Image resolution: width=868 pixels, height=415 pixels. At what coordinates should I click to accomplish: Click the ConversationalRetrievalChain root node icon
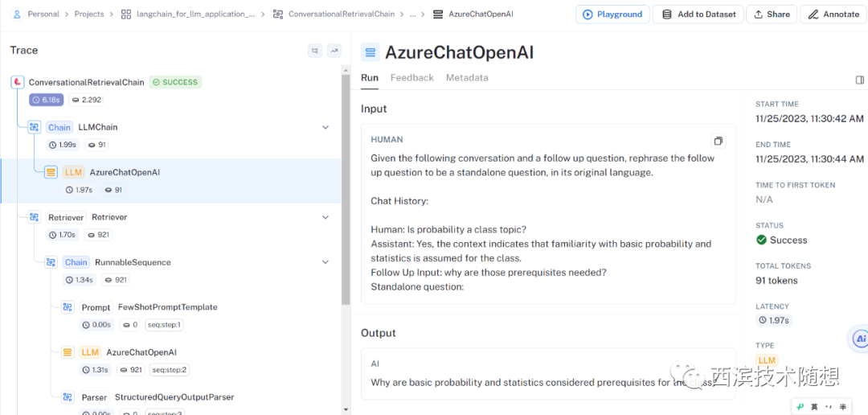pos(18,82)
